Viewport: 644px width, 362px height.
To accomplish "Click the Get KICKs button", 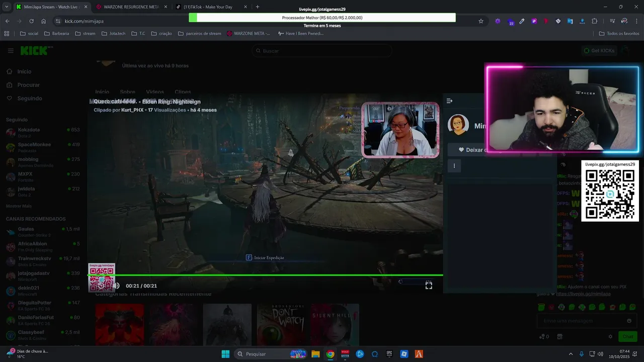I will click(x=599, y=51).
